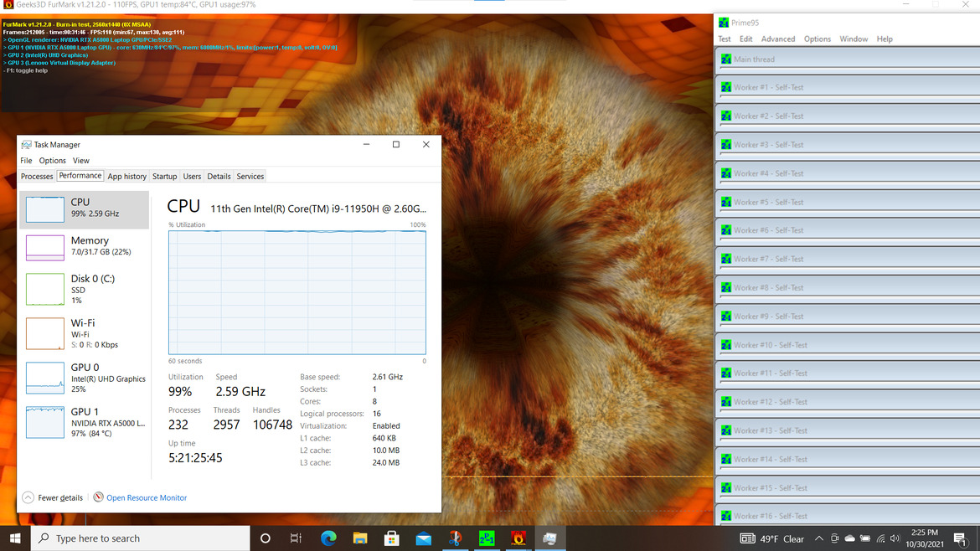Switch to the Details tab
The image size is (980, 551).
(219, 176)
